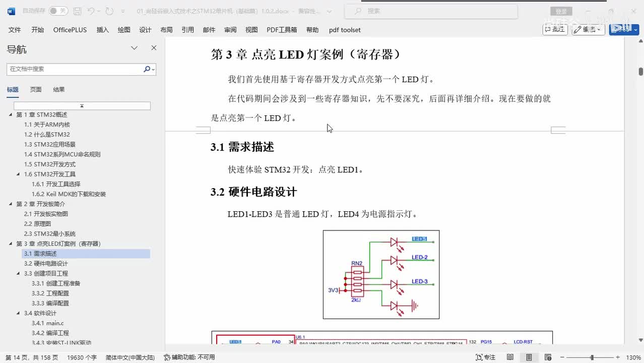Open the search options dropdown arrow

click(153, 69)
